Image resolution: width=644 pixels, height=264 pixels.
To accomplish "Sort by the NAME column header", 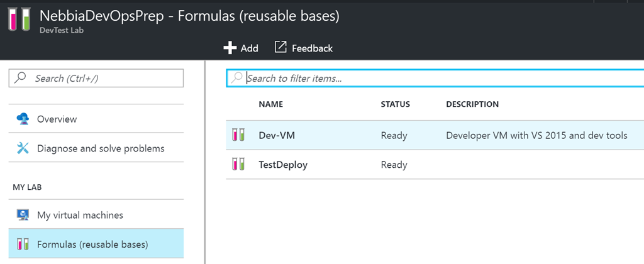I will (x=270, y=104).
